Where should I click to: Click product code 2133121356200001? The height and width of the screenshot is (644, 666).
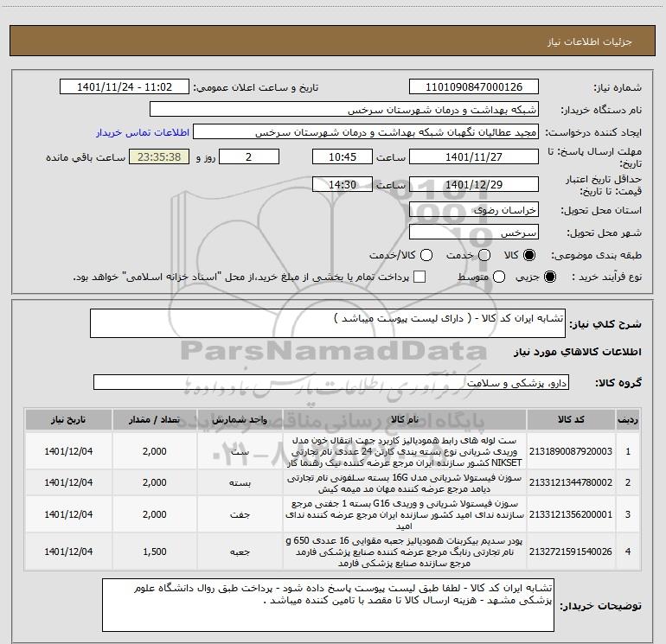click(571, 514)
